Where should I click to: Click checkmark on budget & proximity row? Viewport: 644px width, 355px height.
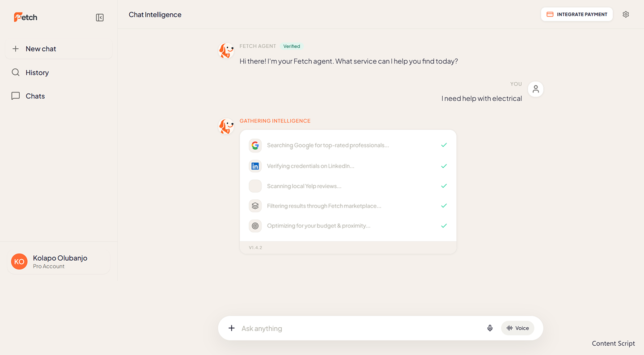pyautogui.click(x=444, y=226)
